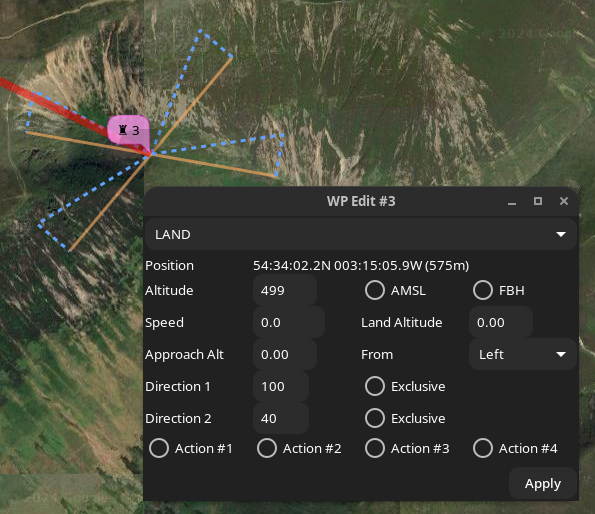
Task: Click the Speed input field
Action: (289, 322)
